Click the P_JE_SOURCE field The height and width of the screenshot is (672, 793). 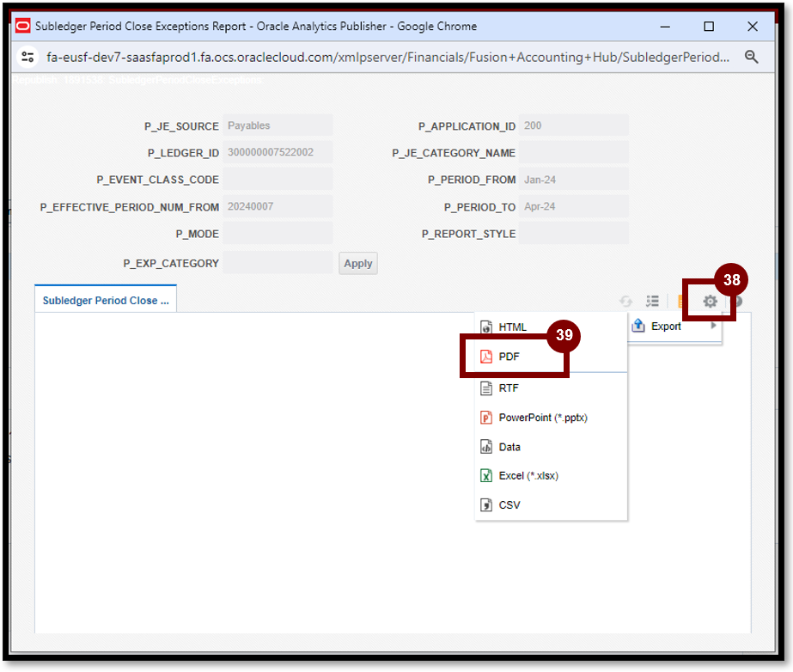278,125
